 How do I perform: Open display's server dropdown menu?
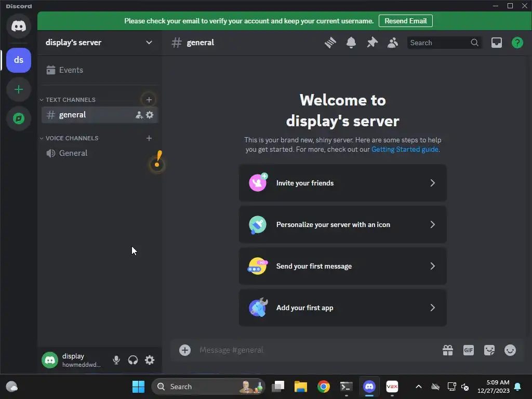(x=99, y=43)
